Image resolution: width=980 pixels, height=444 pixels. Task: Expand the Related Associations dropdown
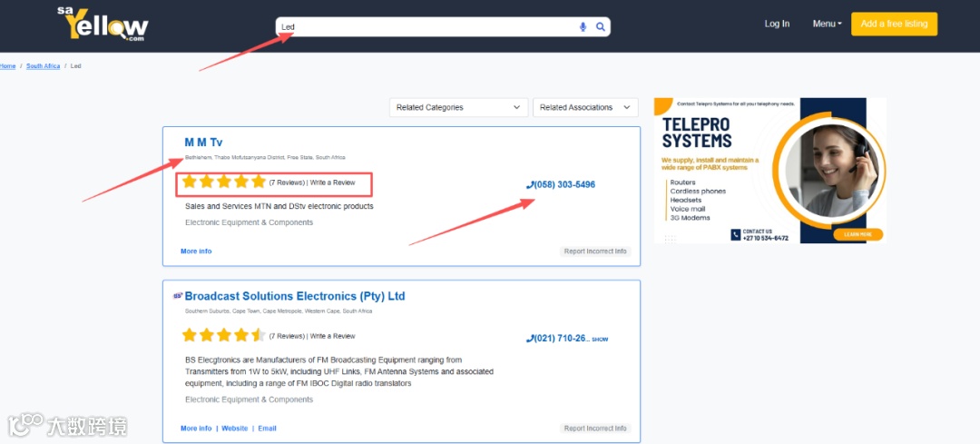585,107
